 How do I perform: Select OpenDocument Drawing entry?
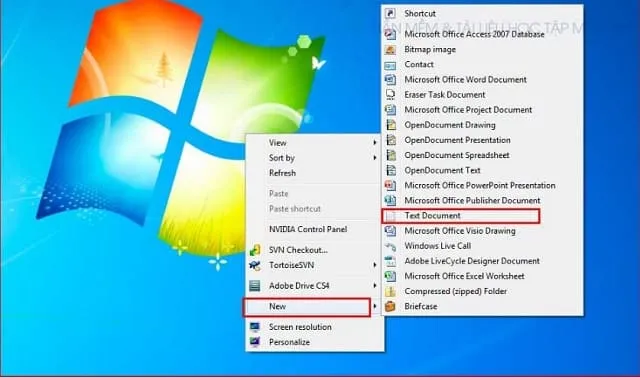click(482, 125)
